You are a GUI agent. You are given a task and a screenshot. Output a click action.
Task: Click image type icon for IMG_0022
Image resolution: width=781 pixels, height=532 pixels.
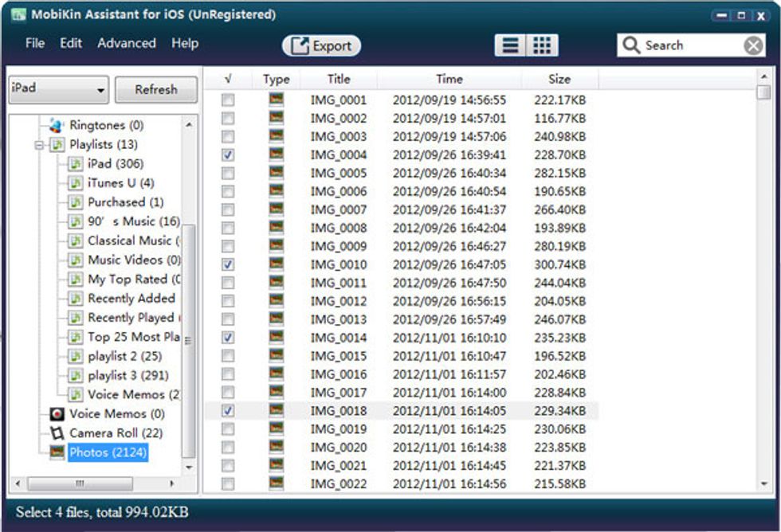tap(276, 483)
